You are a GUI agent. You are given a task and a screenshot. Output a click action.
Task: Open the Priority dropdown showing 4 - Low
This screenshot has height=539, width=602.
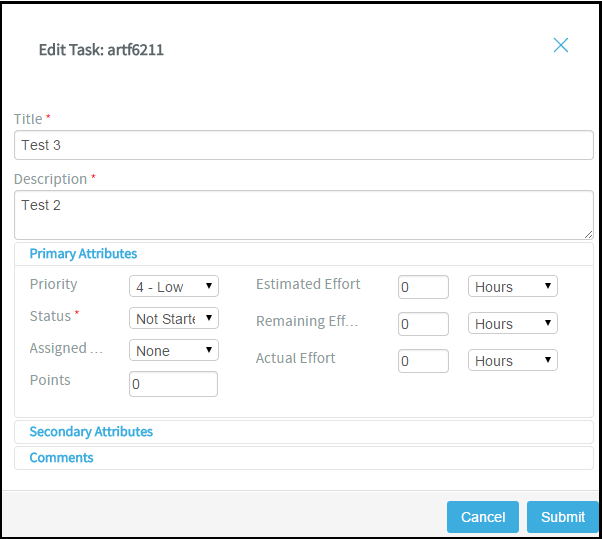click(174, 286)
